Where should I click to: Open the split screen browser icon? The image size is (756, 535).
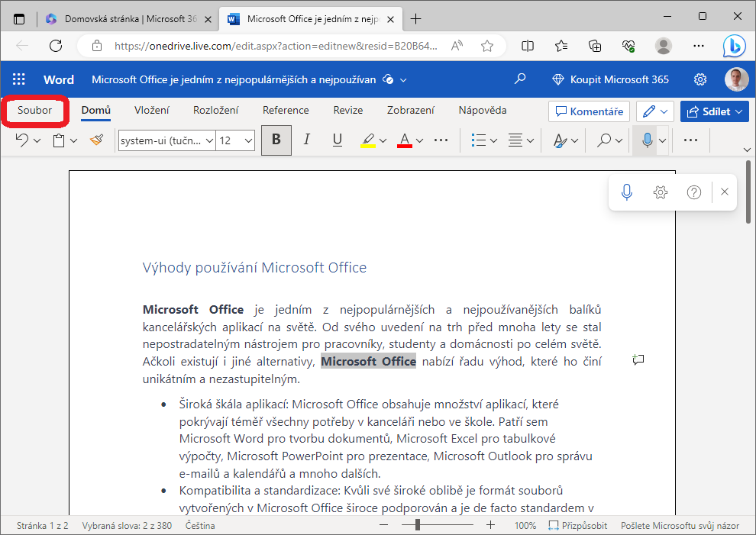coord(528,46)
